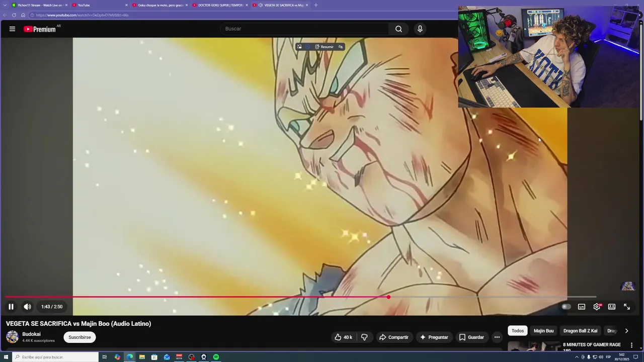Click the Windows taskbar search box

pos(55,357)
